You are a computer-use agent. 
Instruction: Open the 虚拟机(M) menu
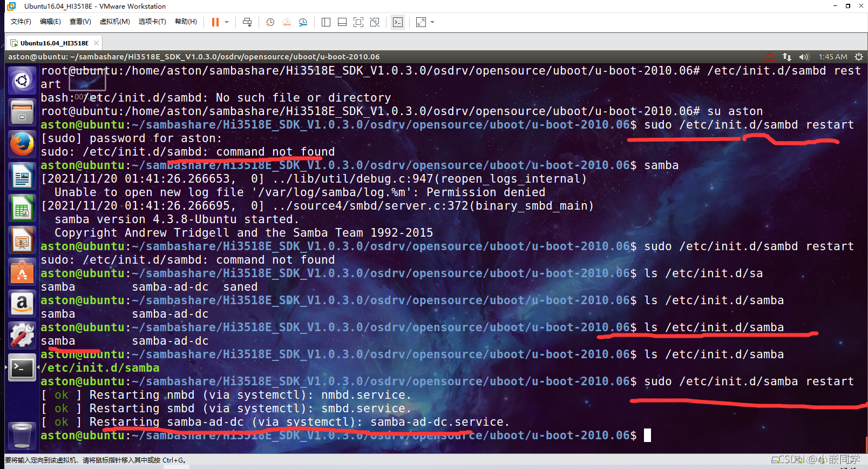(x=114, y=22)
